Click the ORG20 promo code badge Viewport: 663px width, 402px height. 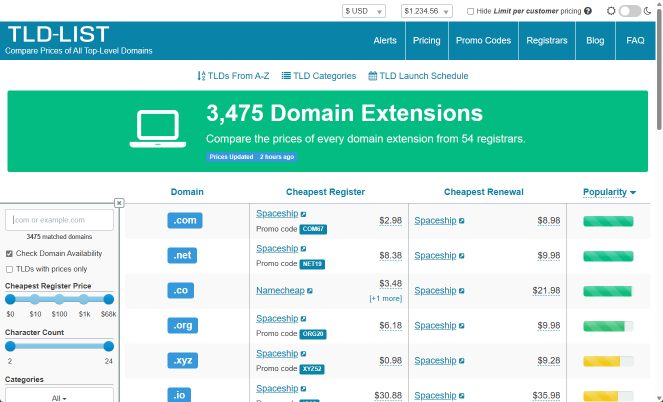coord(313,334)
